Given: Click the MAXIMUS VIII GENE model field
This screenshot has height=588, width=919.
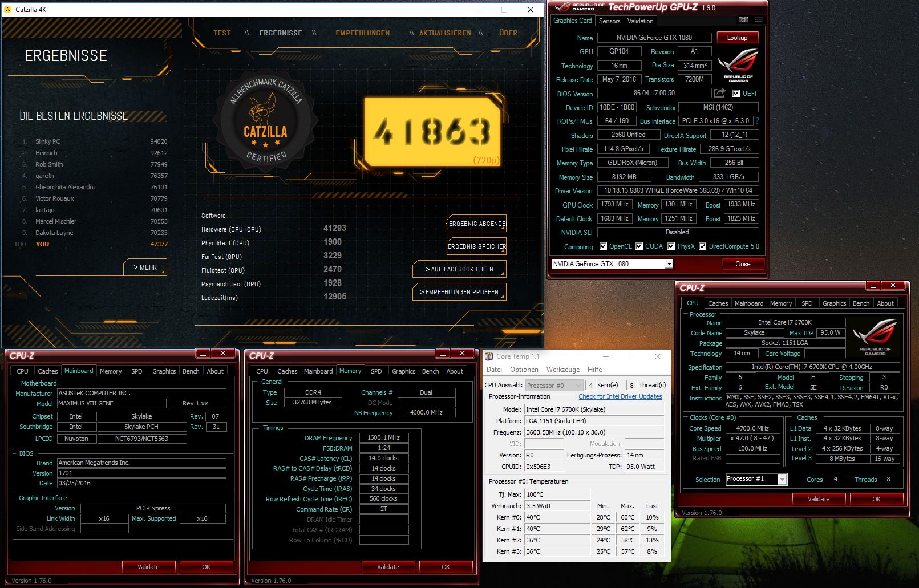Looking at the screenshot, I should (111, 403).
